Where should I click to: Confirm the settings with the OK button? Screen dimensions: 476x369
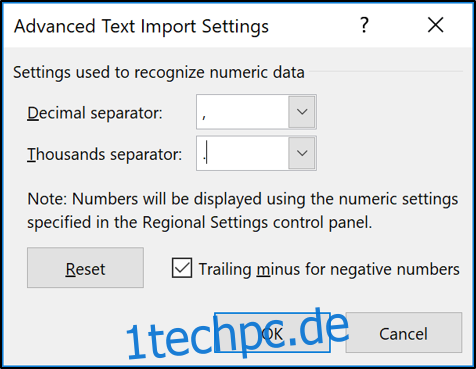click(272, 333)
